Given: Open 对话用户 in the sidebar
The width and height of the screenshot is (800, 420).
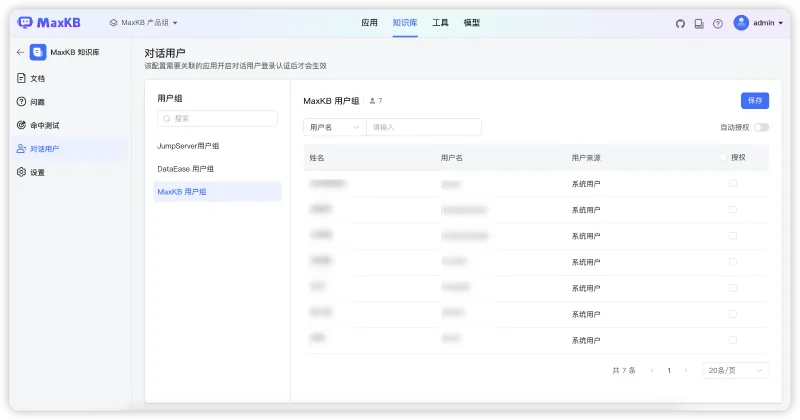Looking at the screenshot, I should coord(70,149).
